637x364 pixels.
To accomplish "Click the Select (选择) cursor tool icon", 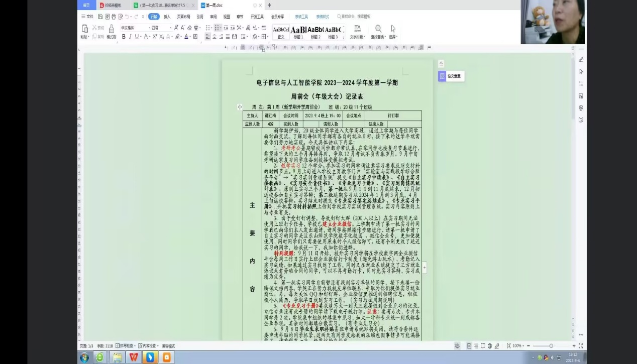I will tap(393, 29).
